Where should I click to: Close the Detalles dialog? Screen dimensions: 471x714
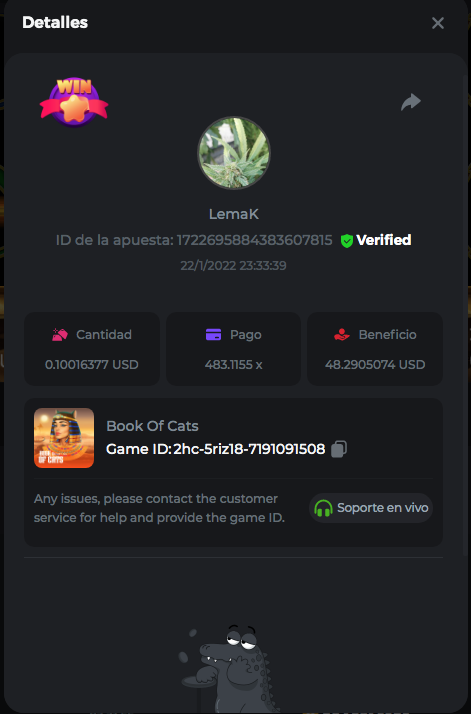438,23
